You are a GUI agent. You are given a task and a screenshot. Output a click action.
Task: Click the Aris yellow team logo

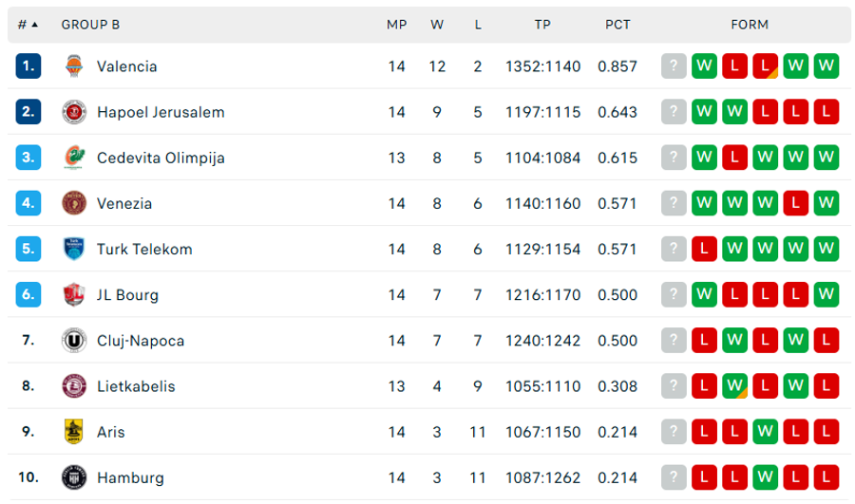pos(73,432)
